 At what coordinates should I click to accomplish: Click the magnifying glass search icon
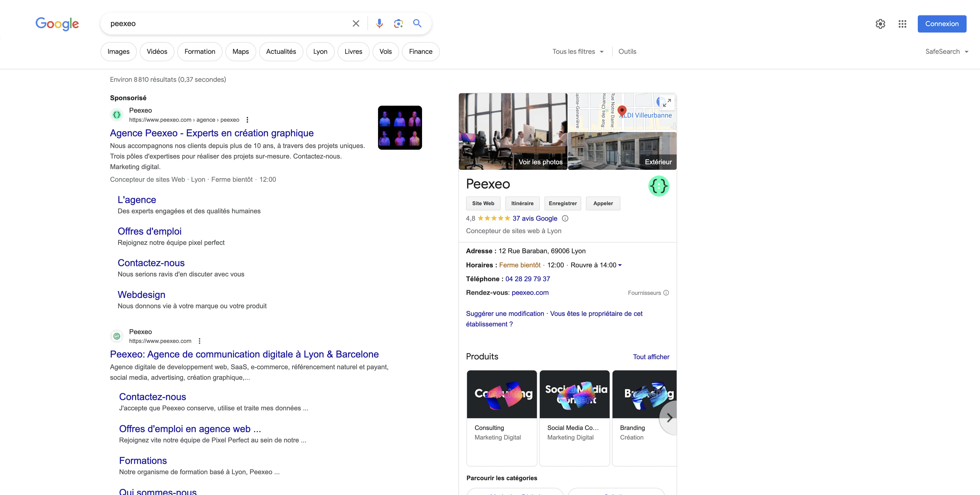click(x=417, y=24)
